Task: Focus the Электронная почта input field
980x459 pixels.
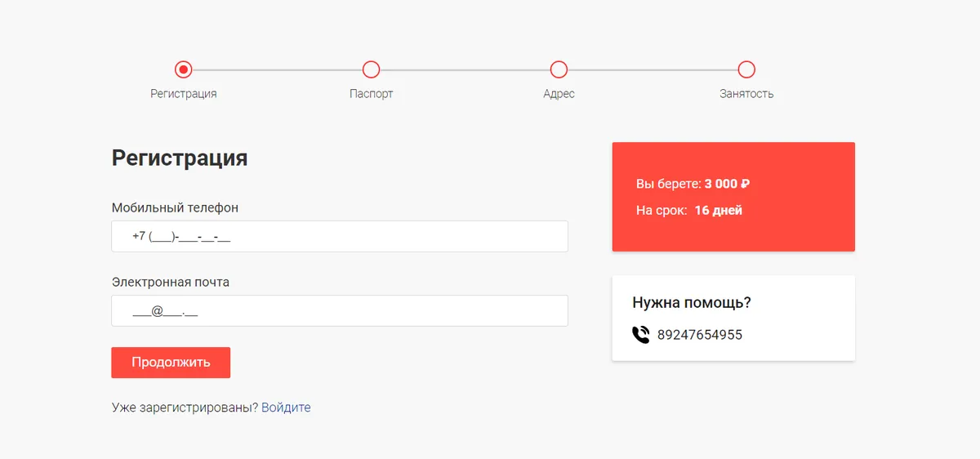Action: 340,311
